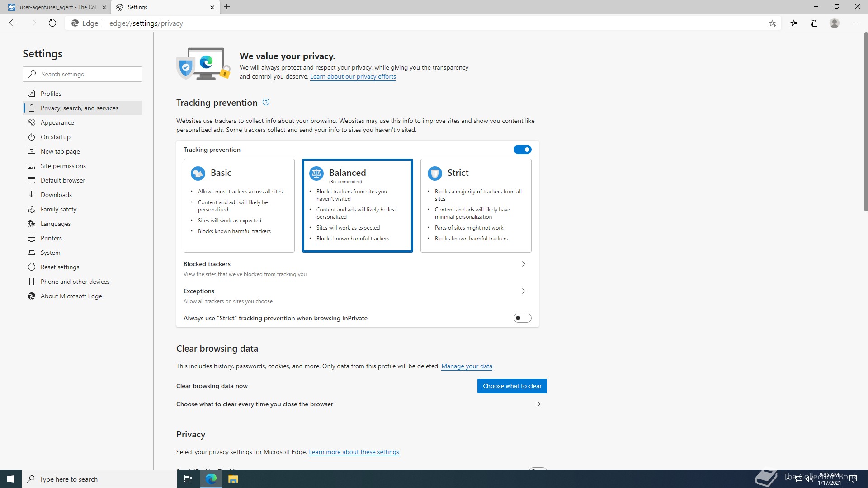Screen dimensions: 868x488
Task: Open File Explorer from taskbar
Action: (x=233, y=479)
